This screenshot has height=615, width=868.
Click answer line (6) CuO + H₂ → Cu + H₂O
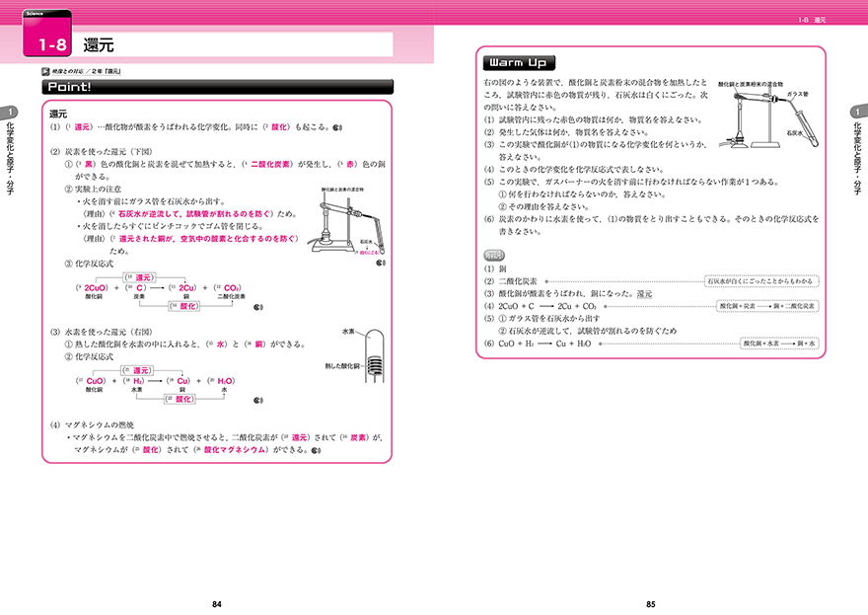538,345
